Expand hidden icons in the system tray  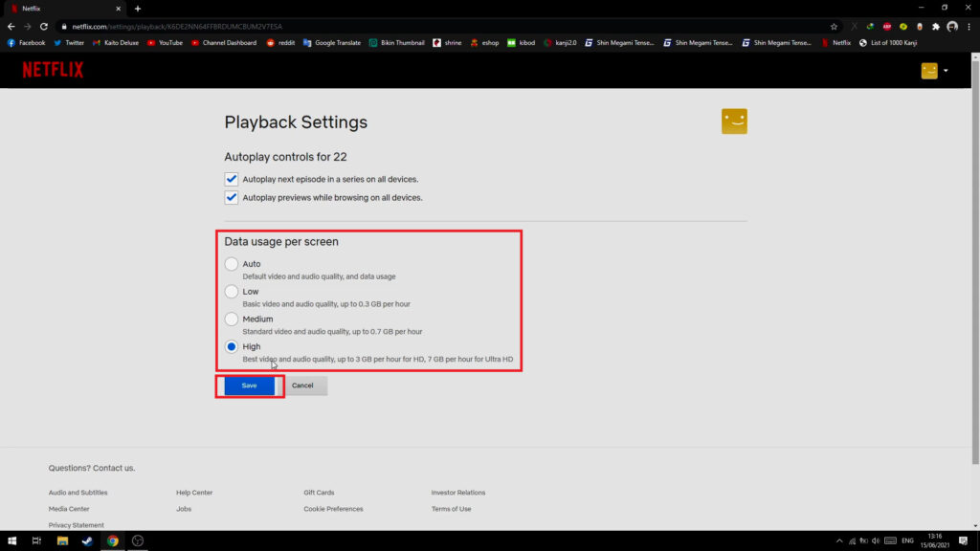pos(838,540)
